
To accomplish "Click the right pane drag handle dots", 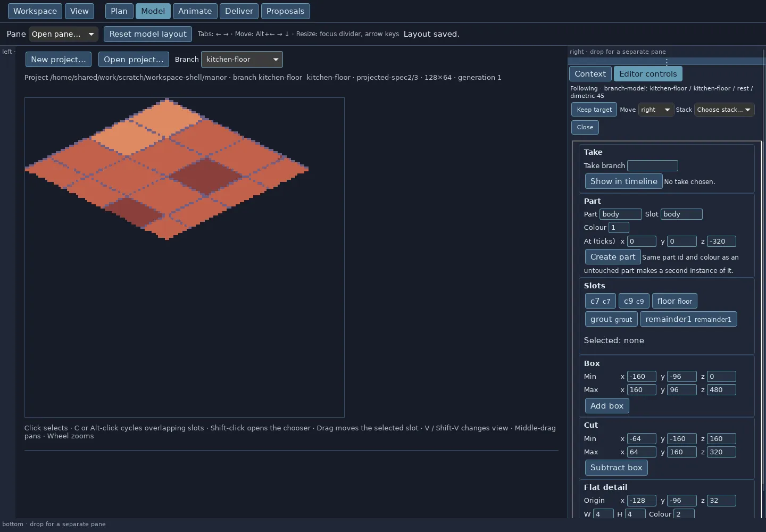I will click(x=666, y=62).
